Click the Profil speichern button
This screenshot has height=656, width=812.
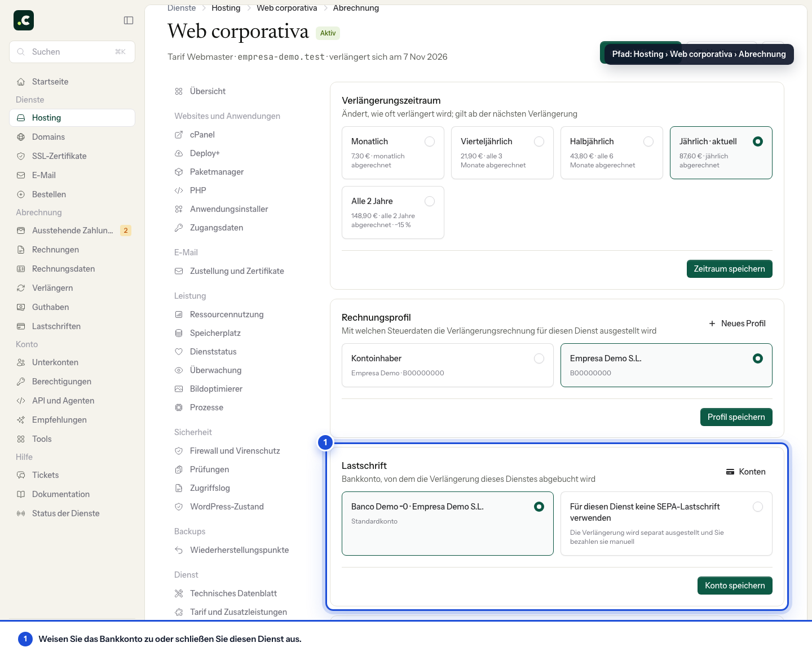[736, 417]
